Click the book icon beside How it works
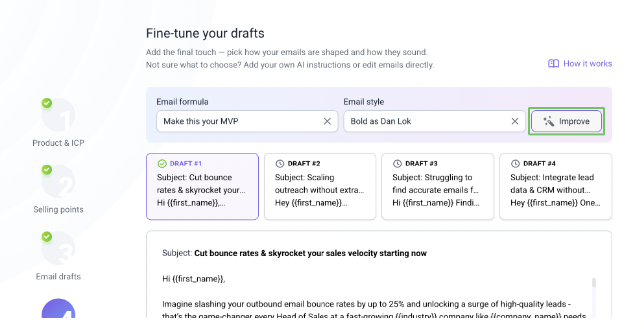Viewport: 644px width, 329px height. pos(553,64)
